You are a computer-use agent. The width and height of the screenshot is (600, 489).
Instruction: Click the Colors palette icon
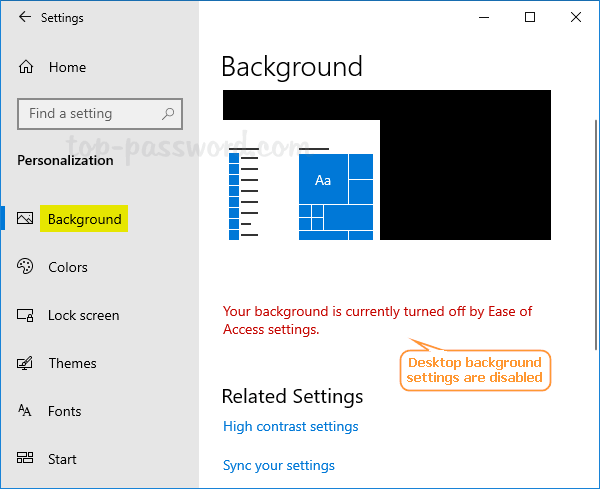(x=26, y=267)
